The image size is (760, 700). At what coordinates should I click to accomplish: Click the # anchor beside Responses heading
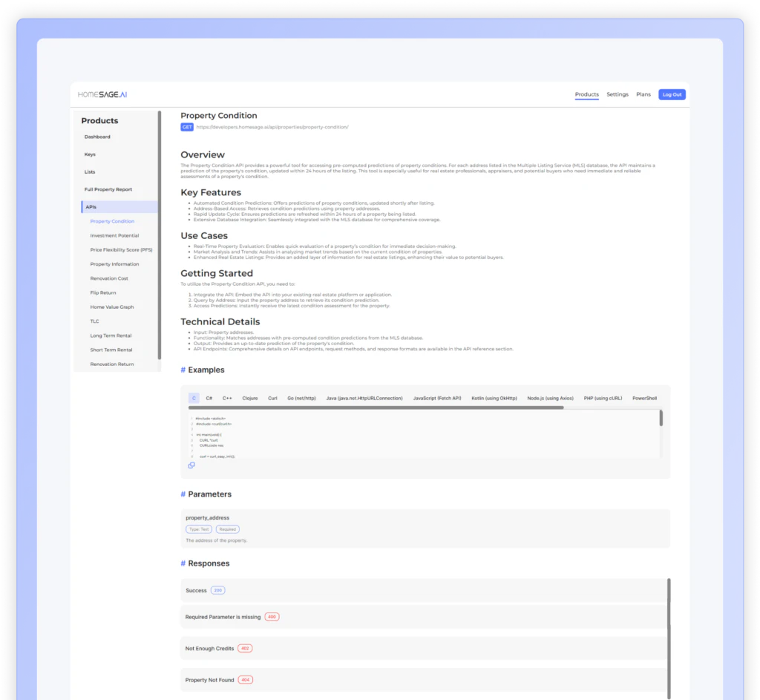pyautogui.click(x=182, y=563)
